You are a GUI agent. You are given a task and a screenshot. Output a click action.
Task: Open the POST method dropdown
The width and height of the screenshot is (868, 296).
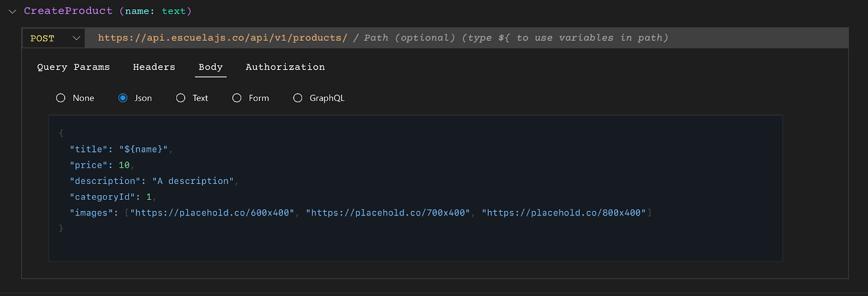coord(55,38)
